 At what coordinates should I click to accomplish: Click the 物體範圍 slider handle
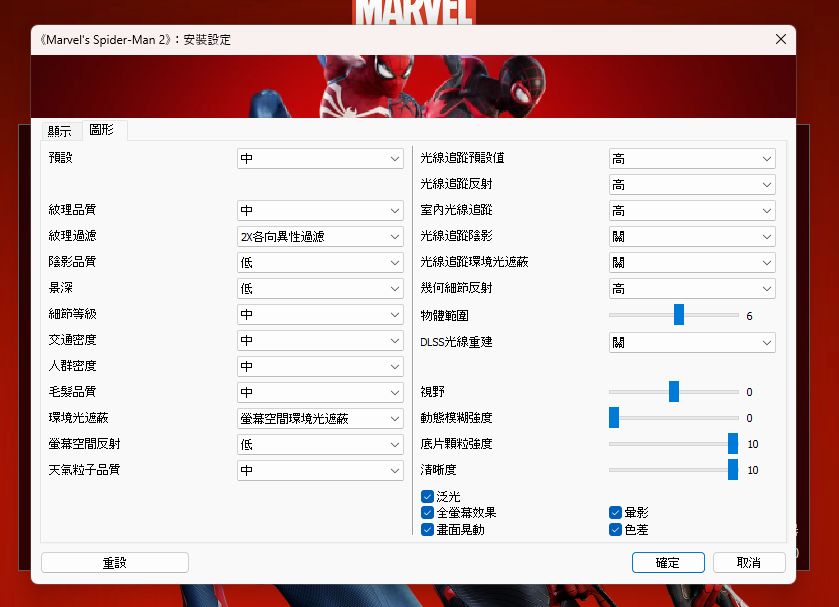pos(678,315)
